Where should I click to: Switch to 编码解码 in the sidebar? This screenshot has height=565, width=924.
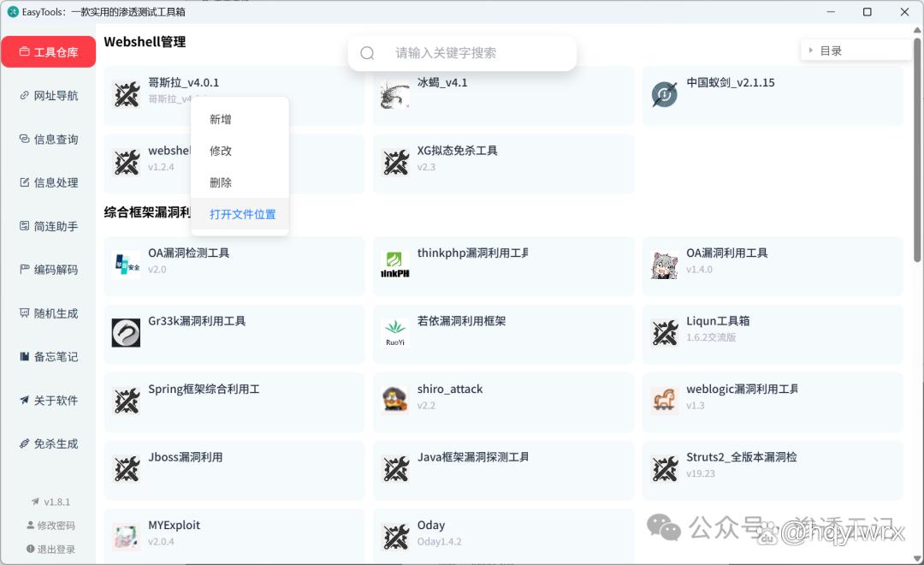[48, 270]
